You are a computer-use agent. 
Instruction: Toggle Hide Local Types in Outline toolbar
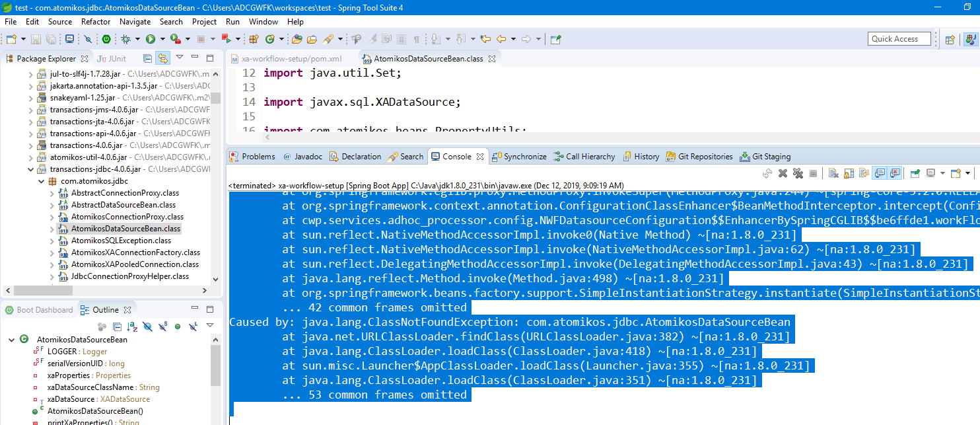pyautogui.click(x=193, y=327)
